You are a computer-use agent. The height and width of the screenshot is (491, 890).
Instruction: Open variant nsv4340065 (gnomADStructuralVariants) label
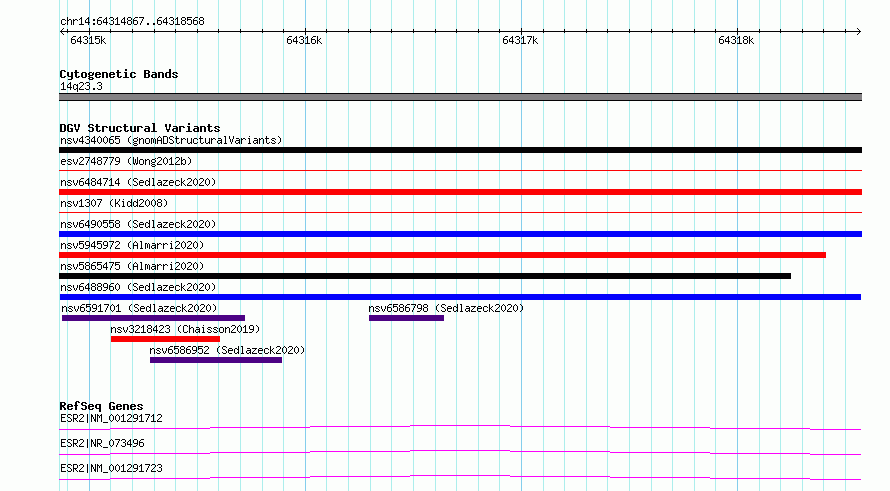click(x=171, y=140)
